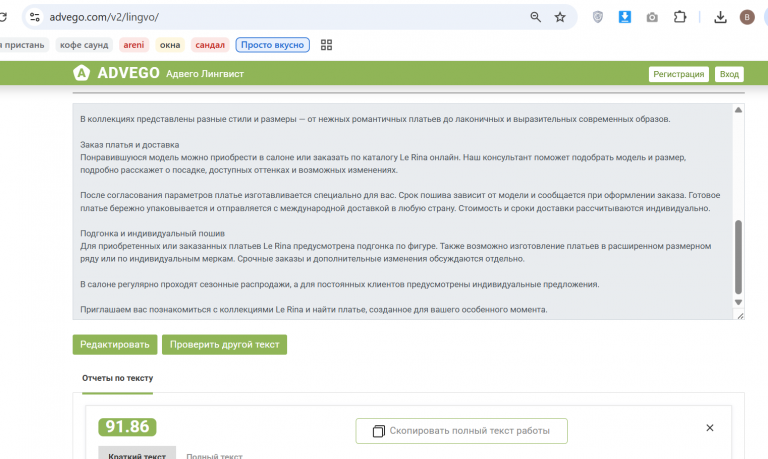Viewport: 768px width, 459px height.
Task: Click 'Подгонка и индивидуальный пошив' heading text
Action: pos(152,234)
